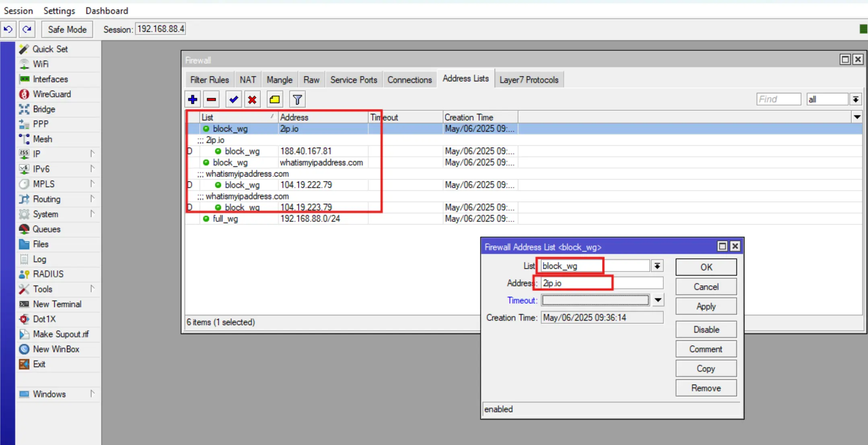Click the Copy button in the dialog
This screenshot has height=445, width=868.
[x=706, y=369]
